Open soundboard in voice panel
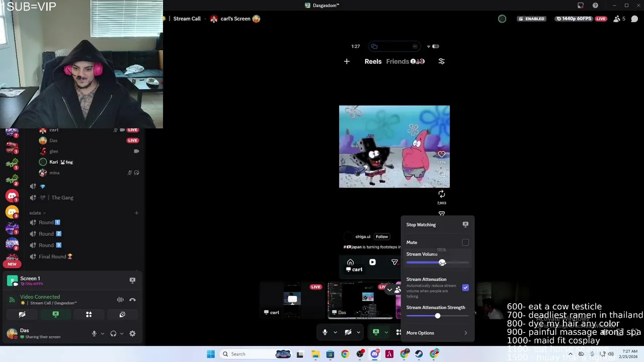 pos(122,314)
